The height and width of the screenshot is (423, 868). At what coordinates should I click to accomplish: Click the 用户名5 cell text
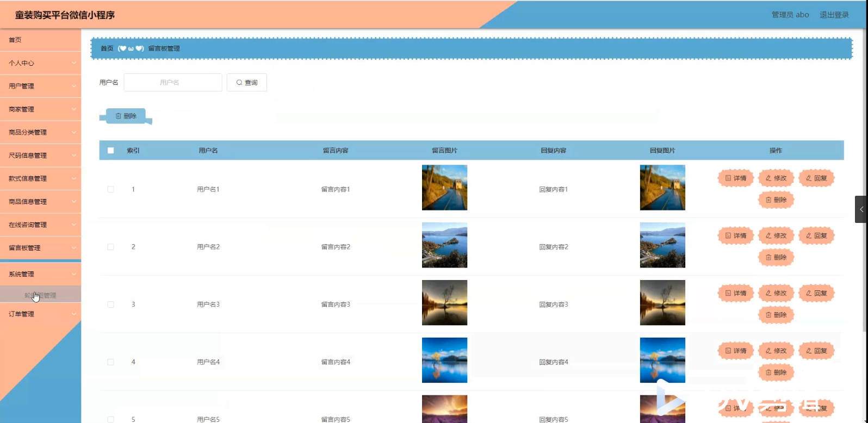click(208, 420)
